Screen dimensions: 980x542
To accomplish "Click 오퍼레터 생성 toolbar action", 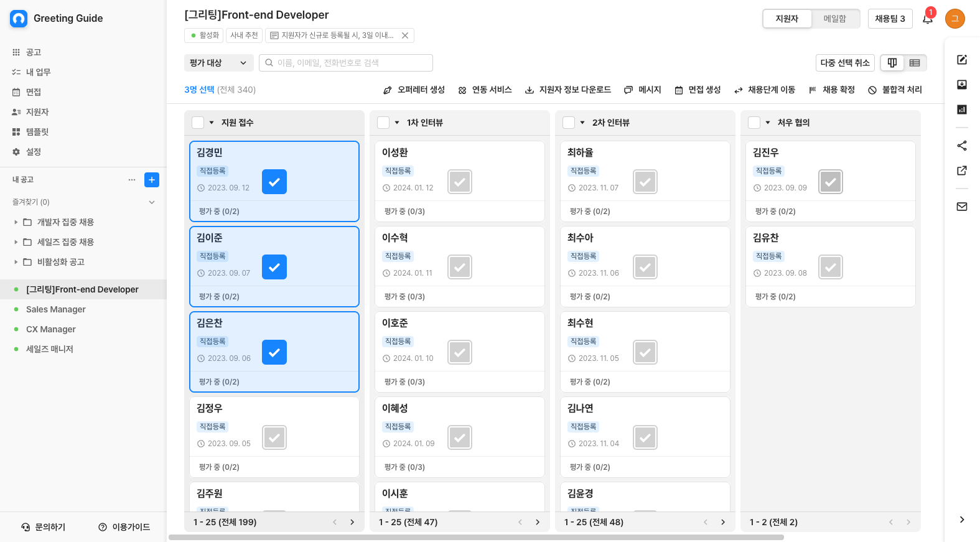I will [414, 90].
